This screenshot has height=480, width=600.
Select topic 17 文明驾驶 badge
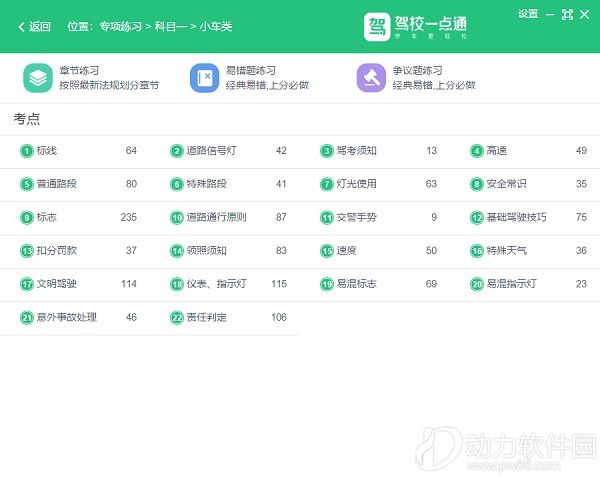click(27, 284)
